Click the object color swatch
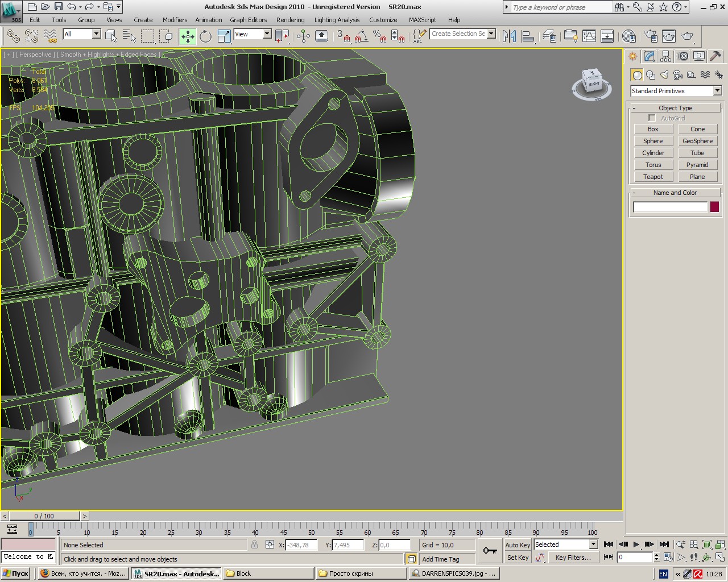The width and height of the screenshot is (728, 582). click(714, 207)
